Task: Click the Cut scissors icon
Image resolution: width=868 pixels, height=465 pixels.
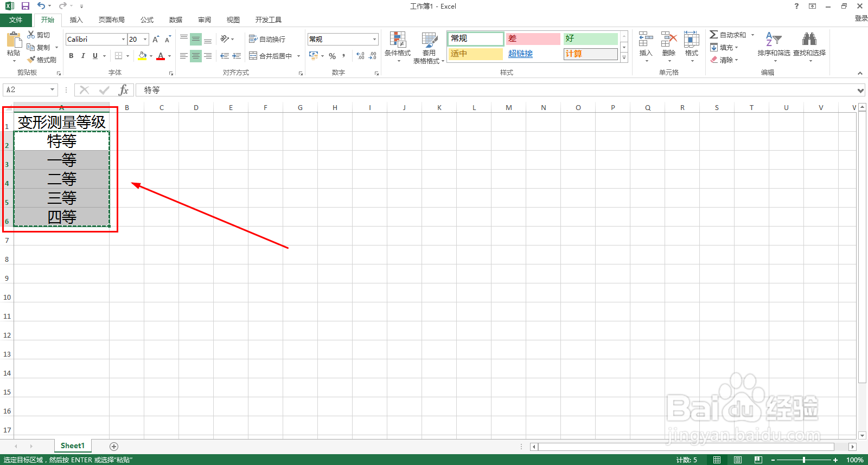Action: [31, 35]
